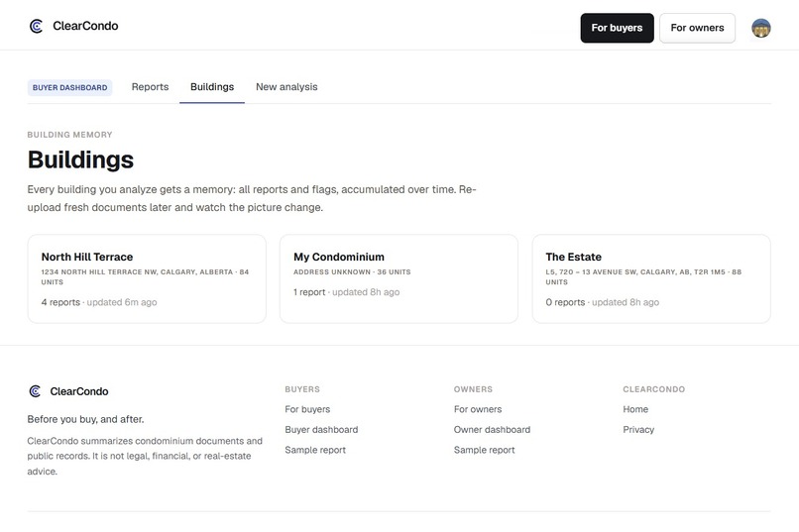This screenshot has width=799, height=532.
Task: Open the Privacy footer link
Action: [638, 430]
